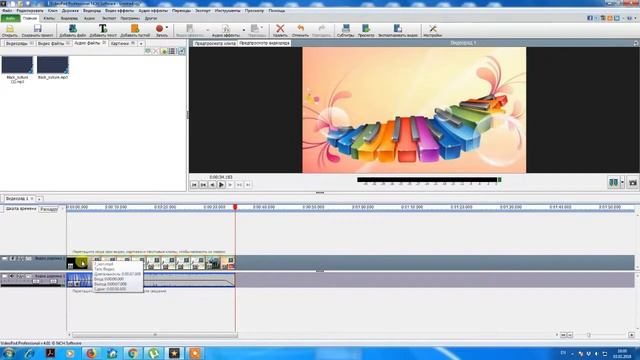Toggle the third control icon of the audio track
Screen dimensions: 640x360
click(x=20, y=276)
